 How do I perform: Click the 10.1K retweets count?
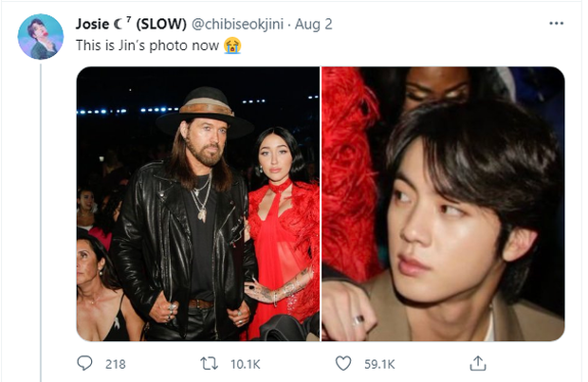click(x=246, y=364)
